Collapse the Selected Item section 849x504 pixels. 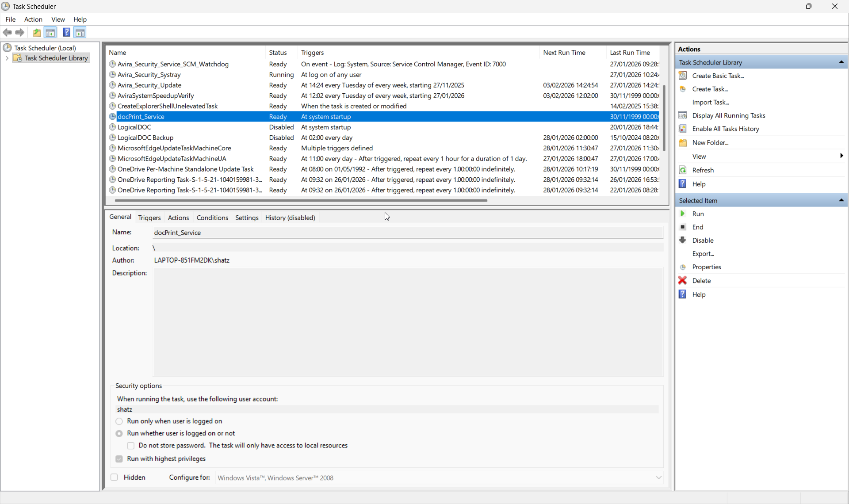pos(841,200)
